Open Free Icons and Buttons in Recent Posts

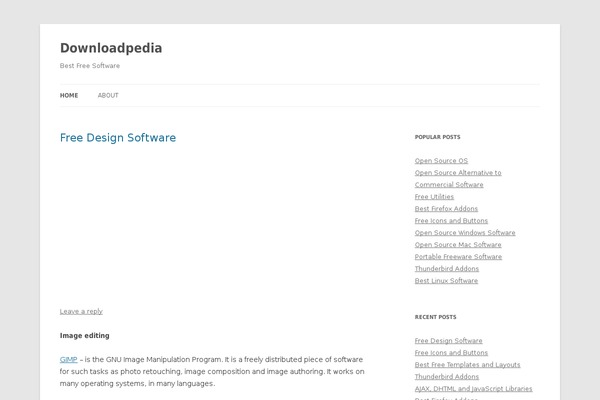451,353
